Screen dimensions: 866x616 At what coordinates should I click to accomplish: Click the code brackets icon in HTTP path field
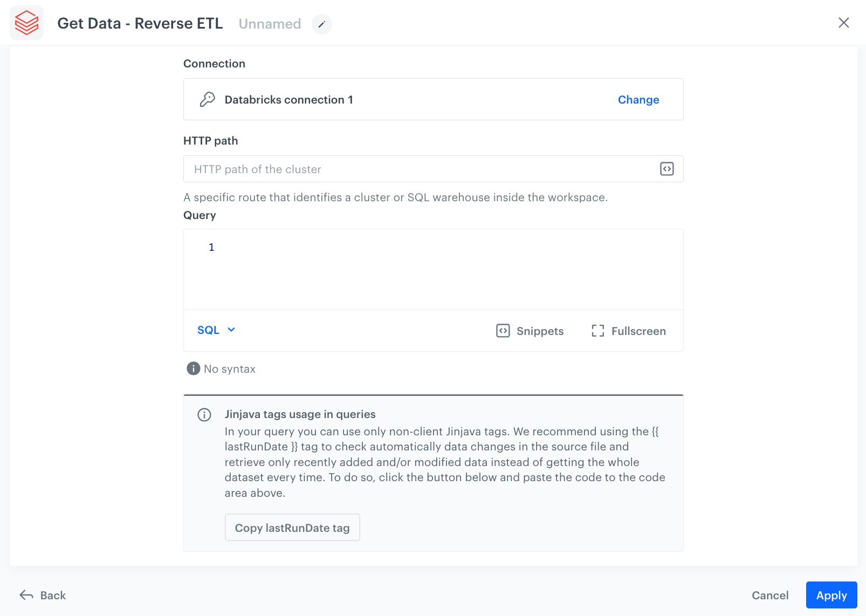(667, 169)
